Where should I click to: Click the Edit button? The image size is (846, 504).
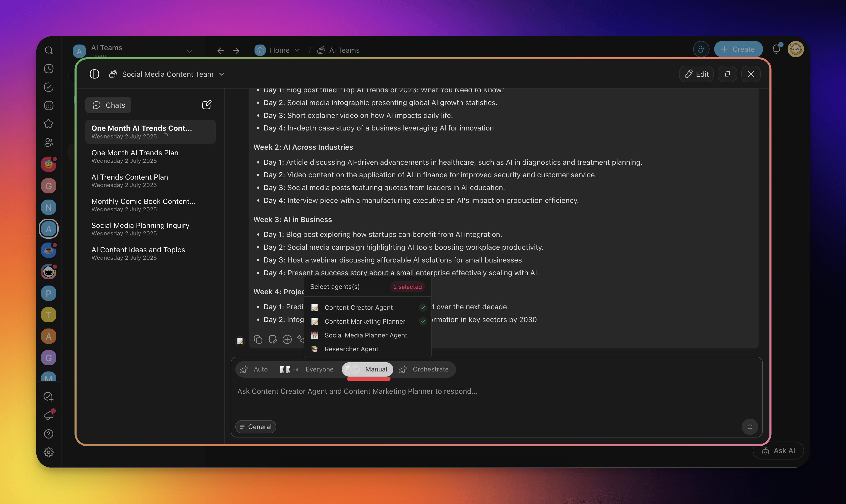click(696, 74)
